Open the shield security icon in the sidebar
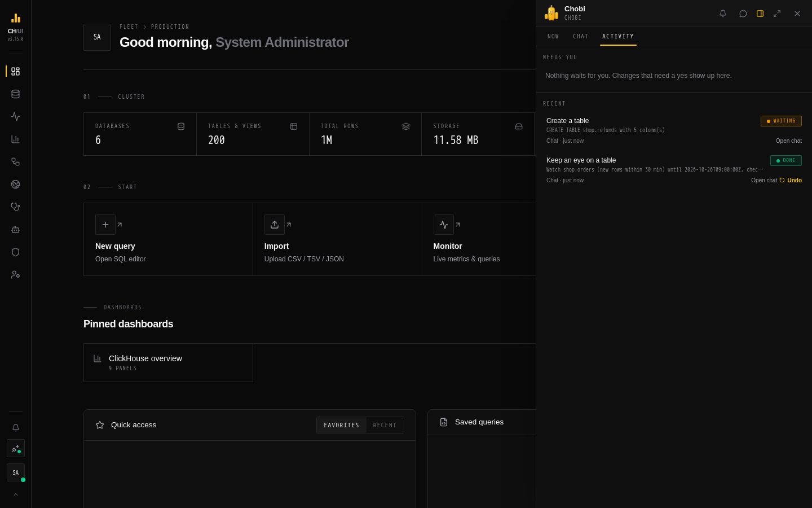The height and width of the screenshot is (508, 812). (15, 252)
